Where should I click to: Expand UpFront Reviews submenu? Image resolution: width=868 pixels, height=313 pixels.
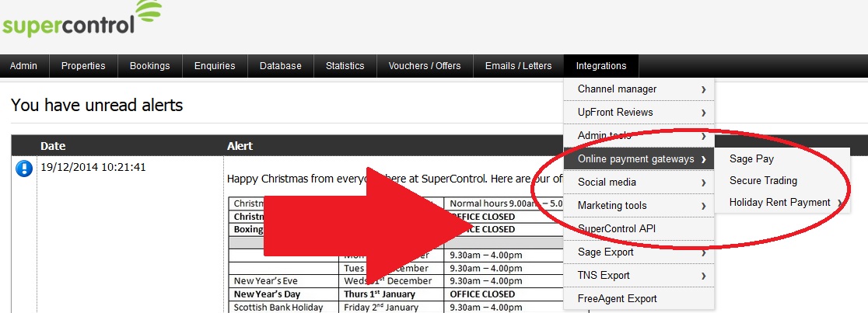638,113
